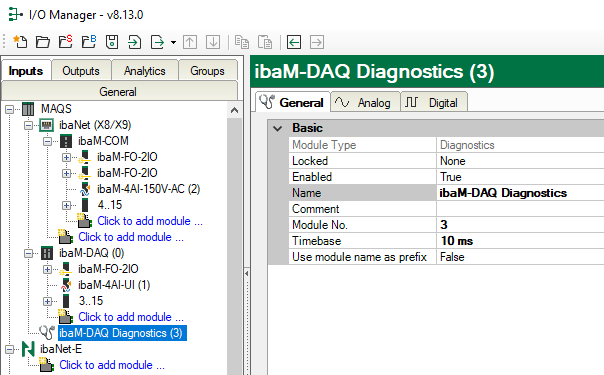Viewport: 604px width, 375px height.
Task: Collapse the ibaM-DAQ (0) tree node
Action: 28,253
